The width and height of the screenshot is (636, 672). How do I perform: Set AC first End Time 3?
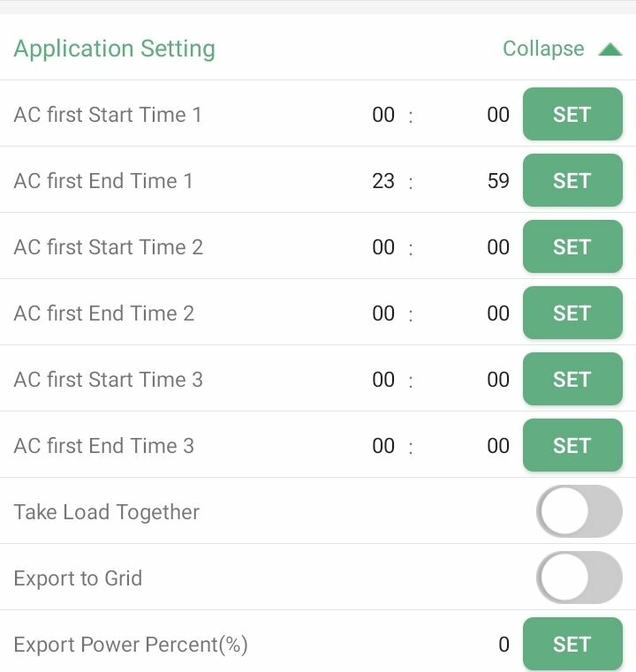point(572,445)
